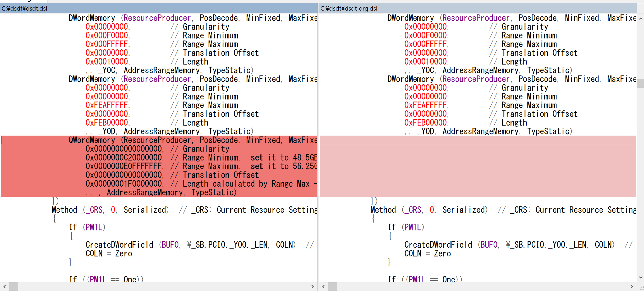
Task: Click left pane's horizontal scroll right arrow
Action: [x=312, y=287]
